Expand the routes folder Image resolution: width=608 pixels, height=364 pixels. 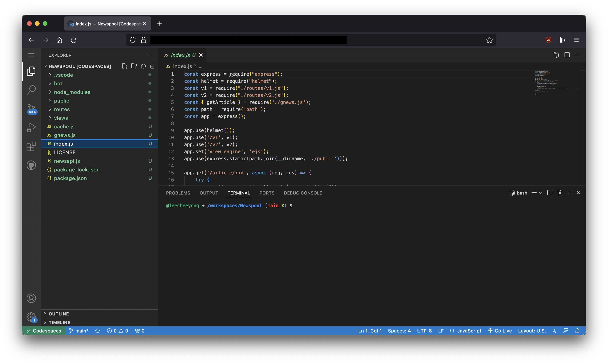click(x=62, y=109)
